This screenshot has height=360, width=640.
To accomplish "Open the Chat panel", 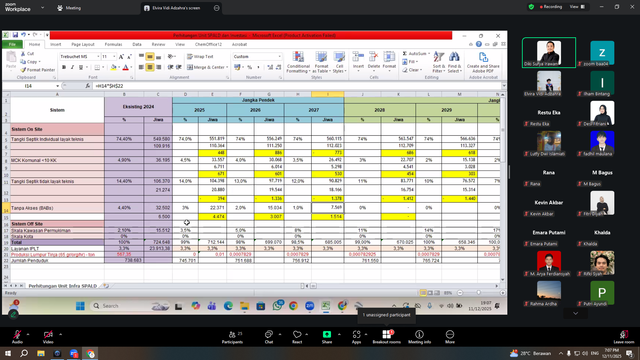I will point(269,337).
